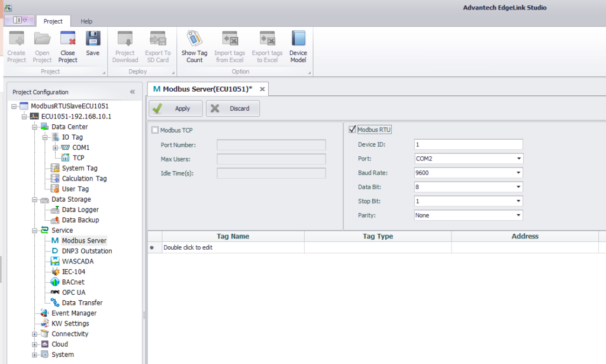Collapse the Data Storage node toggle

coord(35,200)
